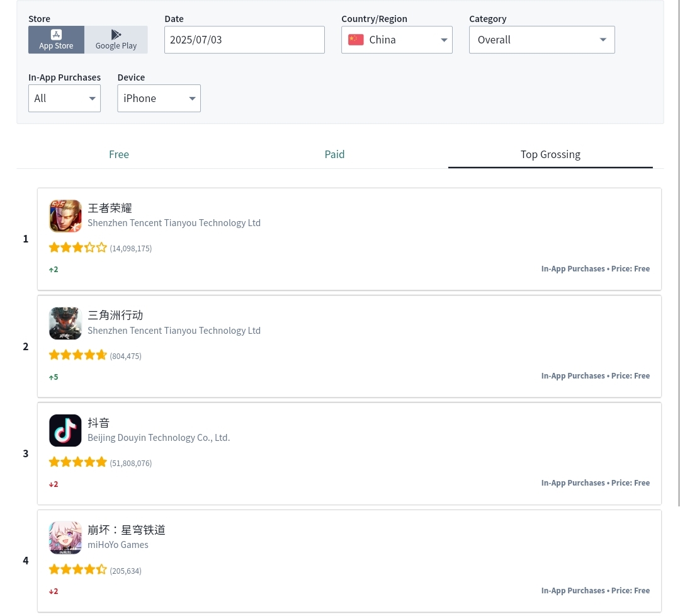
Task: Click In-App Purchases price text for 王者荣耀
Action: (595, 268)
